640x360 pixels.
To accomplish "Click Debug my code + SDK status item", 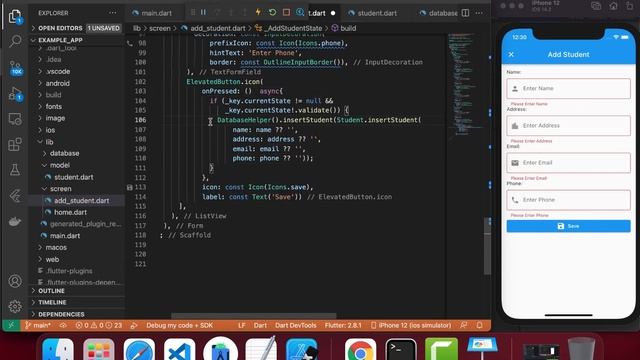I will pos(180,325).
